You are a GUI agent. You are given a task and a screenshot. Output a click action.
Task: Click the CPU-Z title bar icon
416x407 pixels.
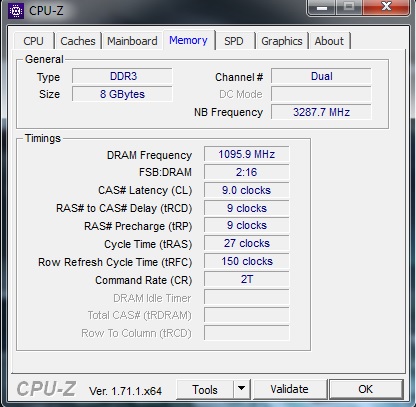click(x=16, y=11)
